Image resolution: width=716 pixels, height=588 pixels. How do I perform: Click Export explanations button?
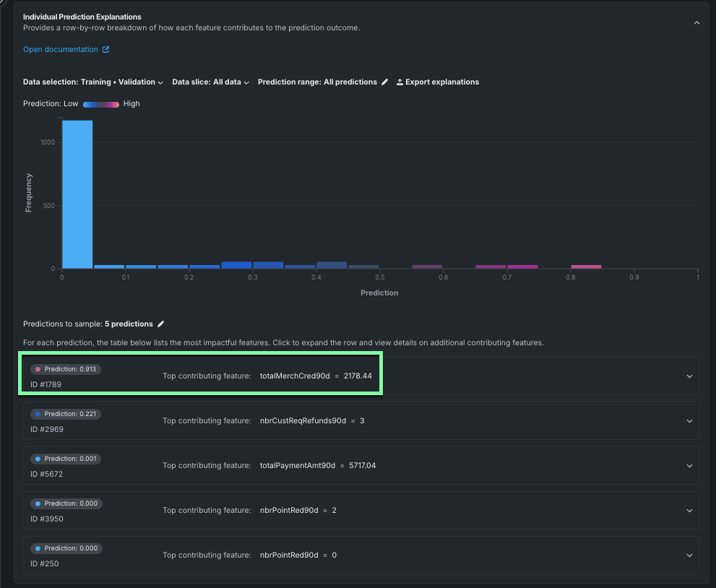441,82
